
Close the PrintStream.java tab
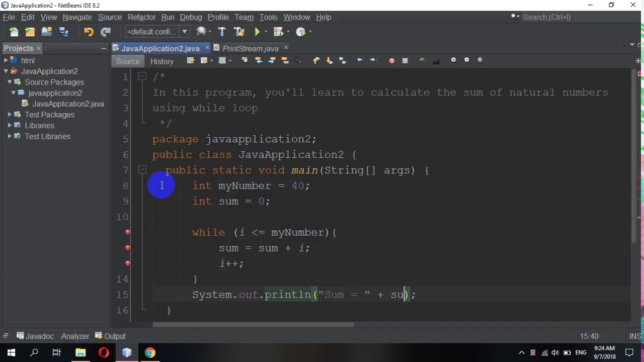click(286, 48)
